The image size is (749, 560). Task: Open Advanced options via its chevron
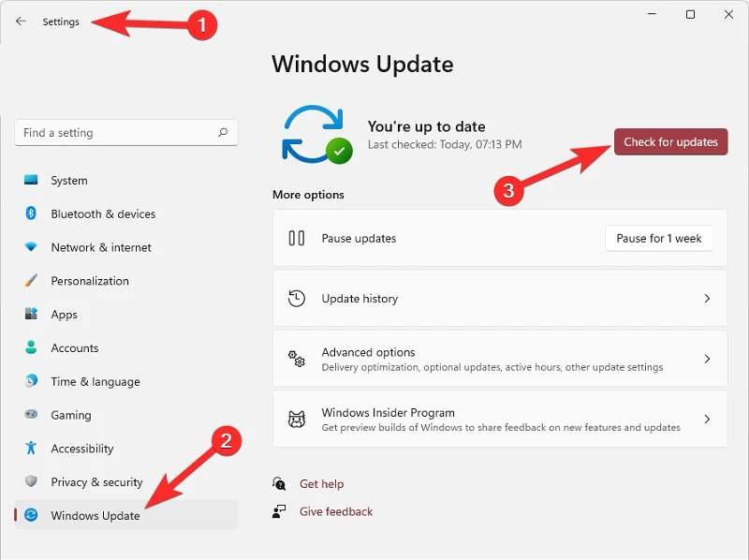707,359
